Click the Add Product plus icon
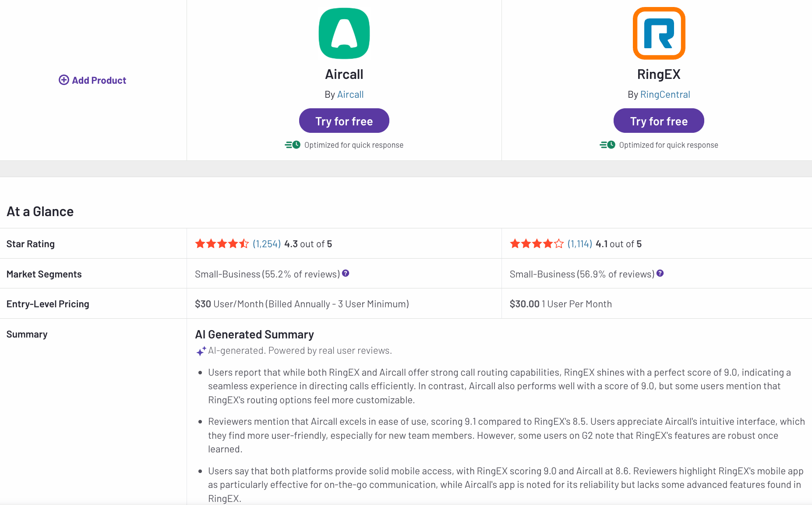Viewport: 812px width, 505px height. (64, 80)
